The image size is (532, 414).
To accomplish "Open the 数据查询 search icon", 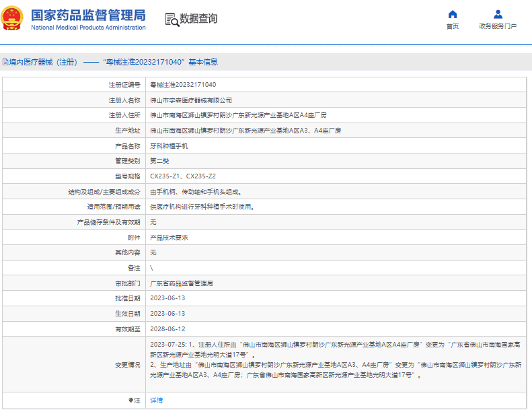I will pos(172,20).
